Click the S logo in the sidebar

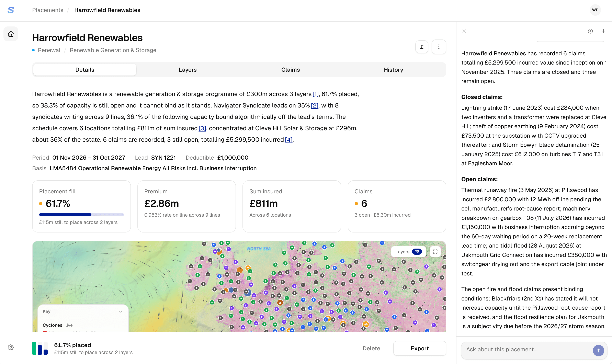pyautogui.click(x=11, y=10)
